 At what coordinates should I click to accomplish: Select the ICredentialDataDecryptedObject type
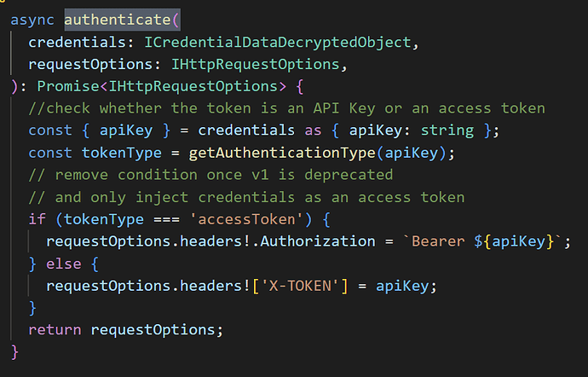(278, 42)
